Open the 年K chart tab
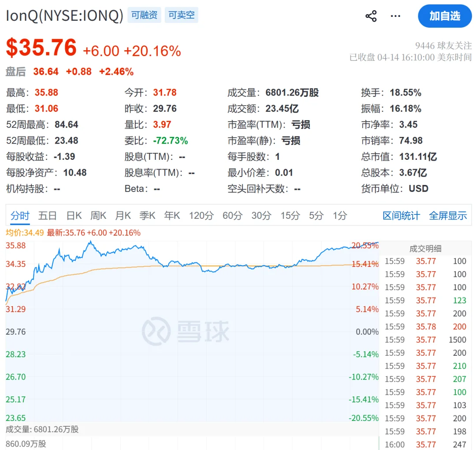The image size is (476, 450). pos(172,216)
